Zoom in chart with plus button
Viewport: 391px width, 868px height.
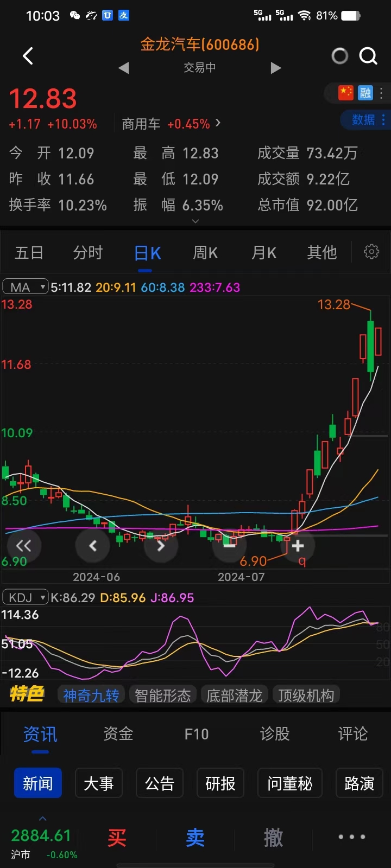point(298,546)
